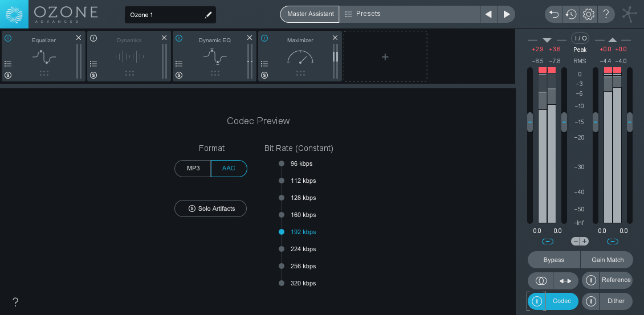Viewport: 644px width, 315px height.
Task: Open Equalizer module preset list icon
Action: (x=8, y=64)
